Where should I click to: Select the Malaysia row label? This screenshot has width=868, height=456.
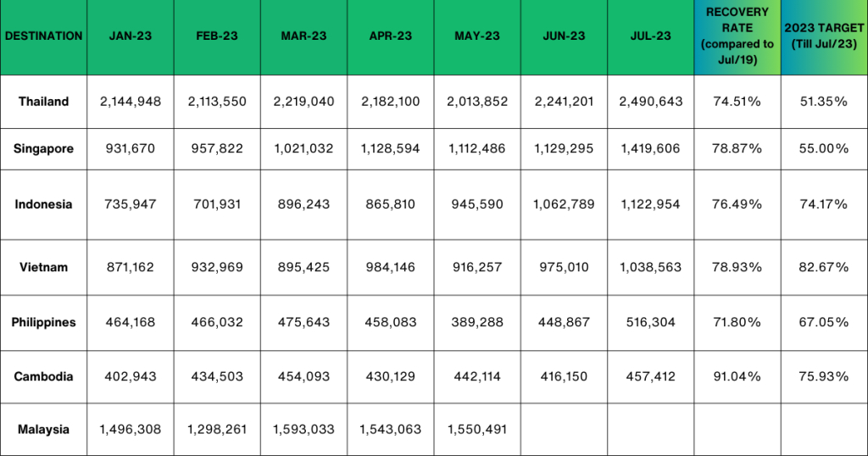tap(43, 430)
